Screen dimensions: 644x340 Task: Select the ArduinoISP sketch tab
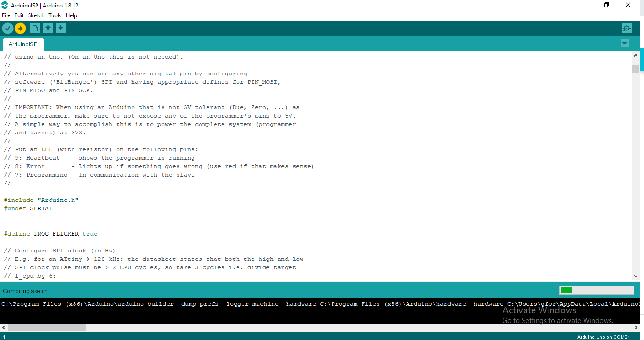coord(23,44)
